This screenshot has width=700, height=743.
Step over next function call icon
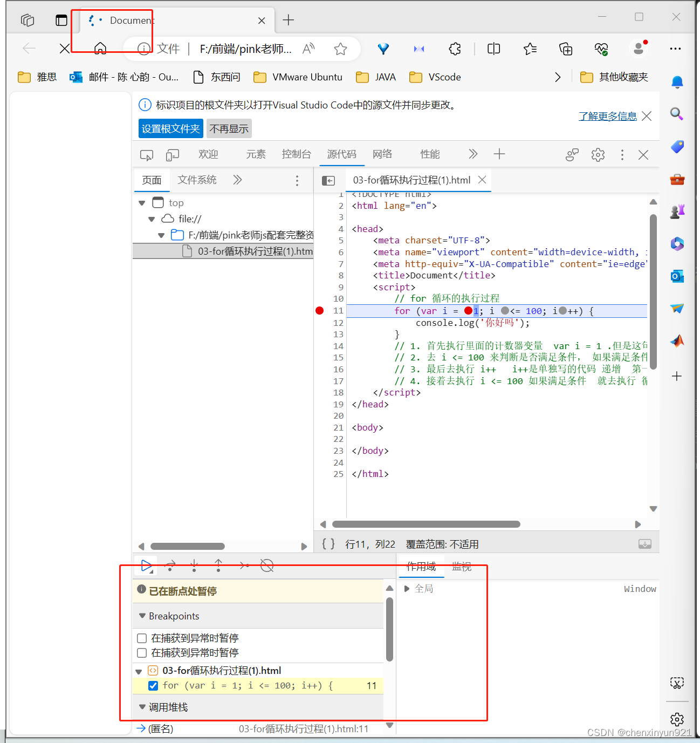coord(170,565)
